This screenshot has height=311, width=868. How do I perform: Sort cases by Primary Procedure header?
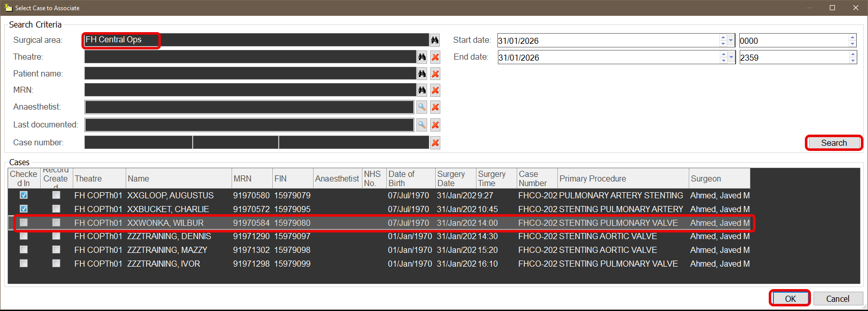click(622, 178)
